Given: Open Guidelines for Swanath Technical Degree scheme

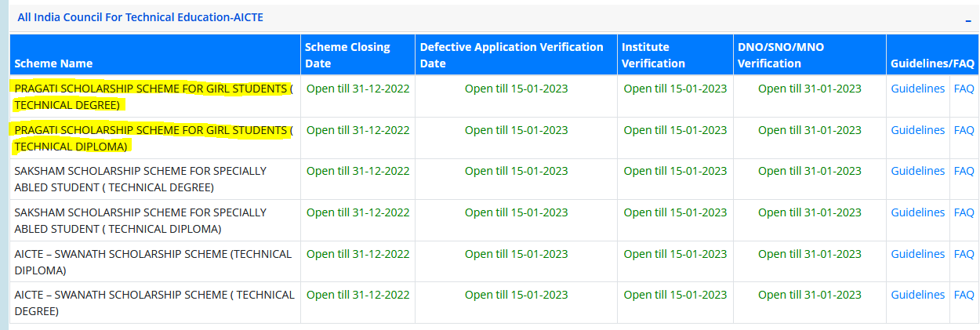Looking at the screenshot, I should (917, 295).
